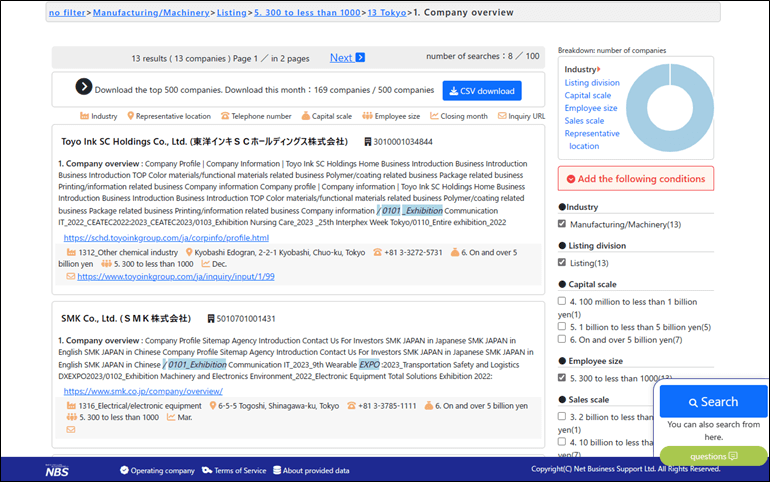Viewport: 770px width, 482px height.
Task: Click the pin icon beside Kyobashi Edogran address
Action: (x=189, y=252)
